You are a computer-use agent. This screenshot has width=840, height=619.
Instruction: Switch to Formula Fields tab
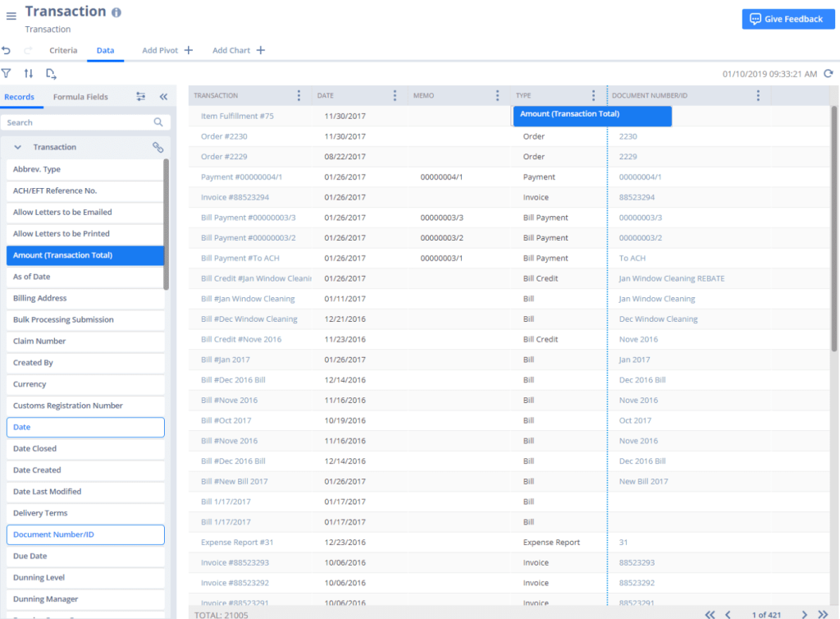80,97
